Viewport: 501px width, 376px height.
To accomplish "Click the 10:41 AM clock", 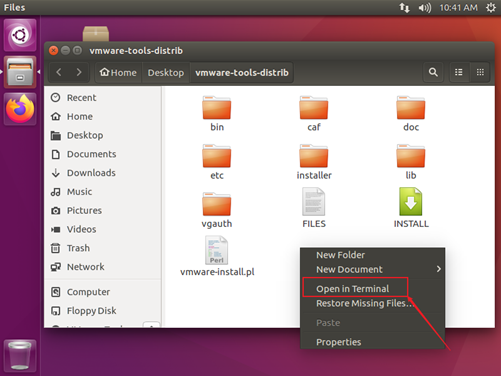I will 458,7.
